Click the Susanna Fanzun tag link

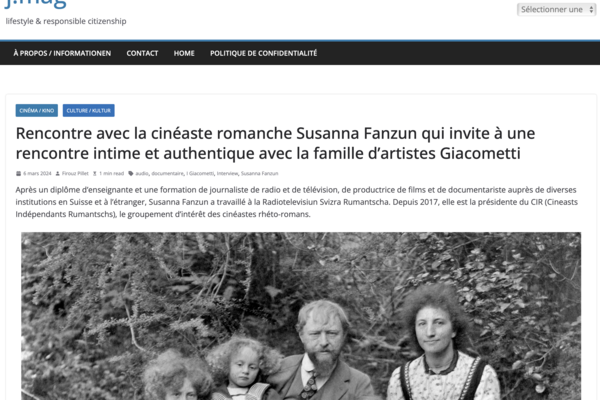click(259, 173)
